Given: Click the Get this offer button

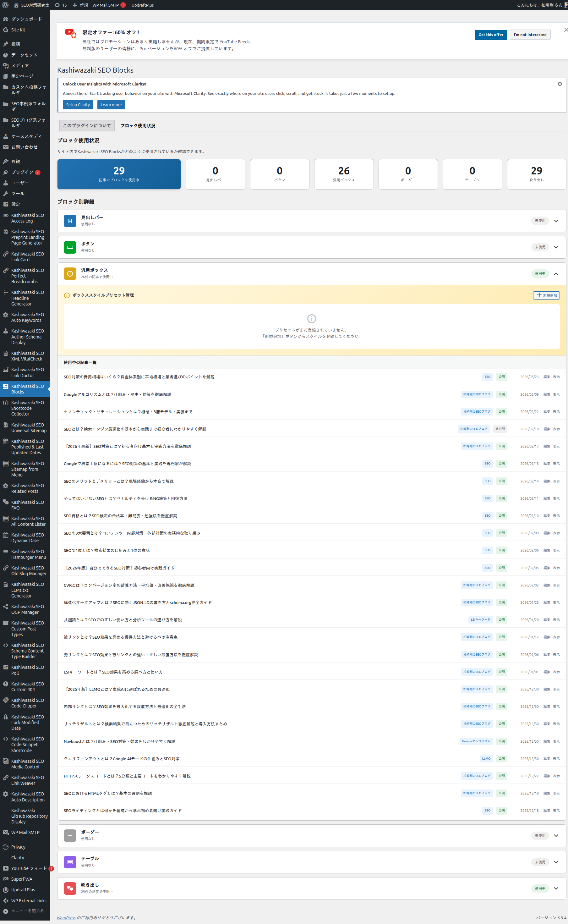Looking at the screenshot, I should (x=490, y=35).
